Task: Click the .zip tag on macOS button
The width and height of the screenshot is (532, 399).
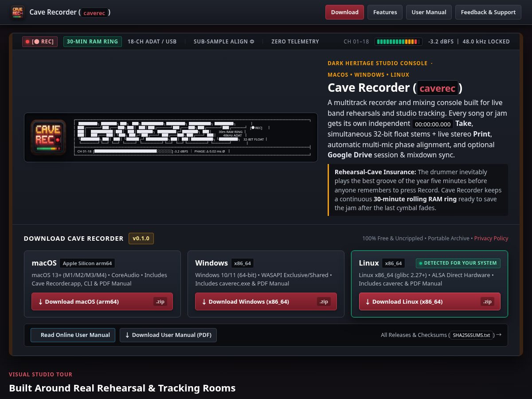Action: (160, 301)
